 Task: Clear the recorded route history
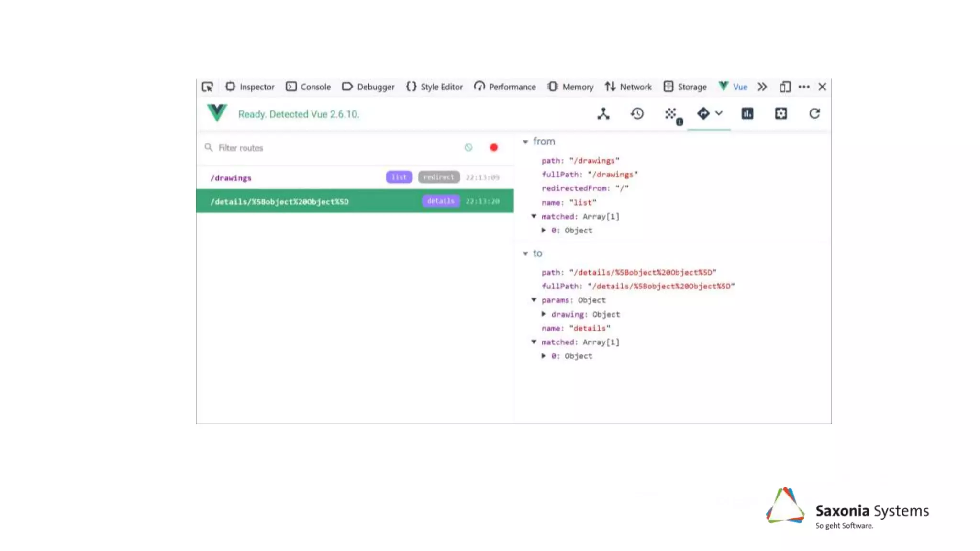[x=468, y=147]
